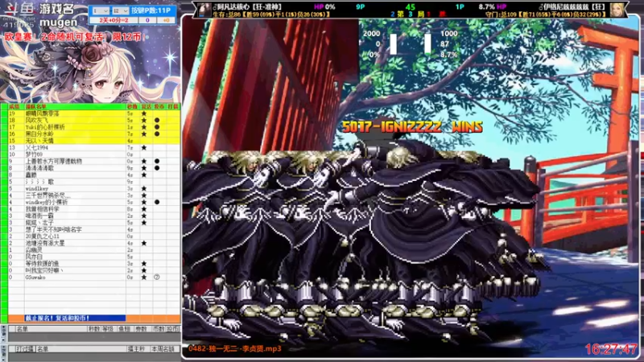Click the star in Yuki的心肝裸析 row
644x362 pixels.
pos(144,127)
